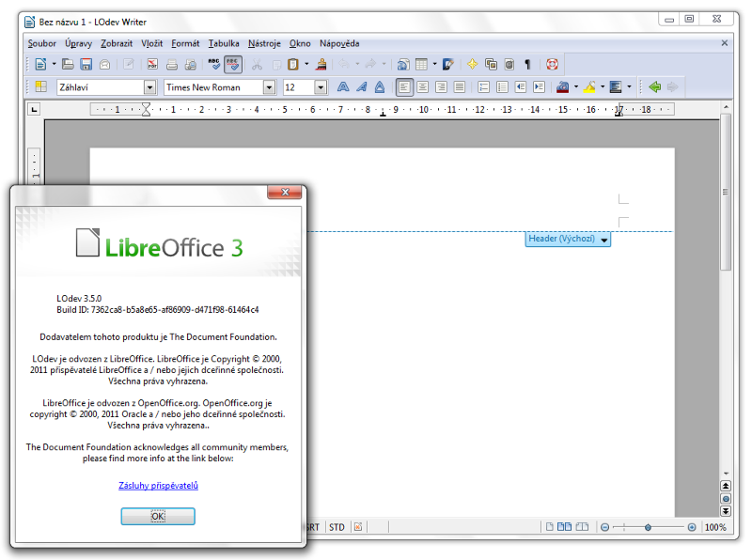Apply Bold formatting icon
752x560 pixels.
point(343,86)
